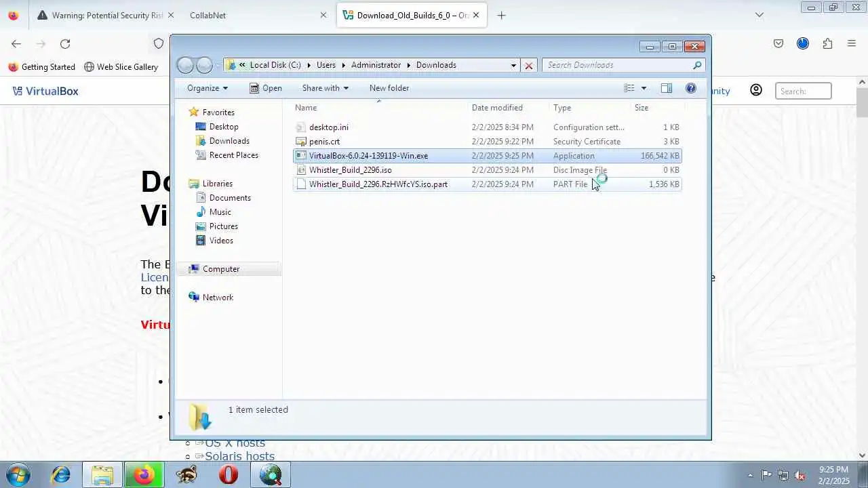The width and height of the screenshot is (868, 488).
Task: Open the Web Slice Gallery bookmark
Action: tap(121, 67)
